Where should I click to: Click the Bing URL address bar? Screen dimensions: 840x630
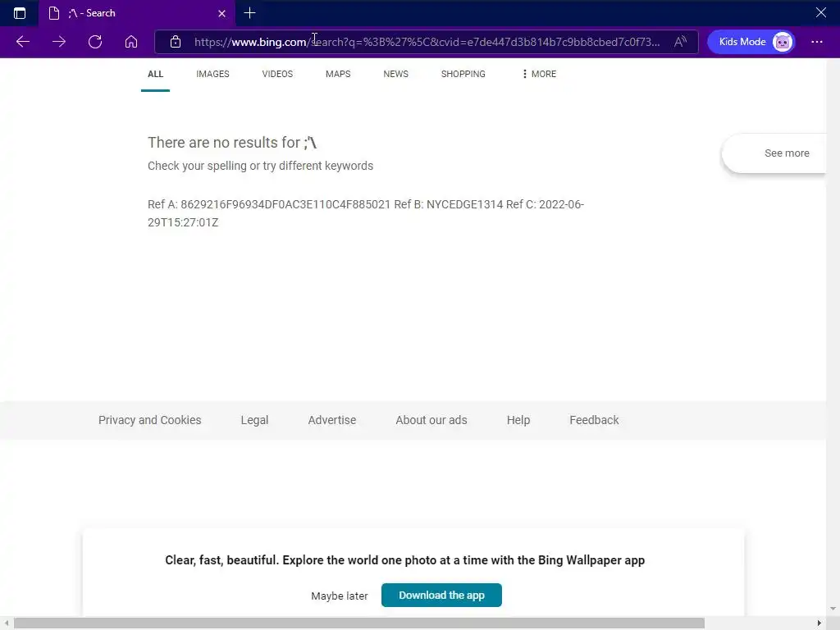(x=427, y=42)
